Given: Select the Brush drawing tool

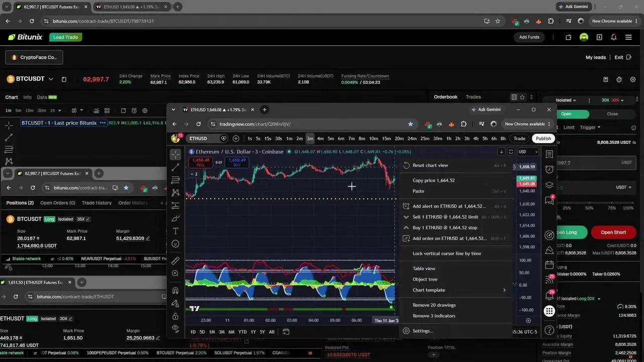Looking at the screenshot, I should point(175,218).
